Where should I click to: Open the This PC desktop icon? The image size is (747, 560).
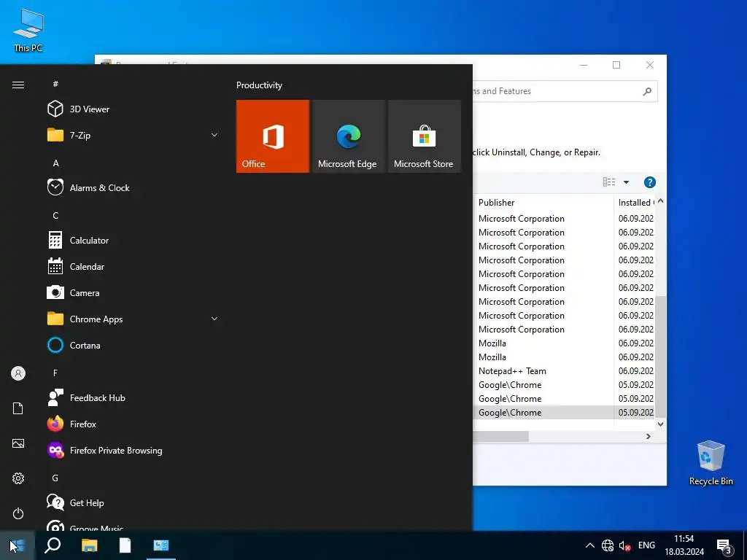coord(28,29)
